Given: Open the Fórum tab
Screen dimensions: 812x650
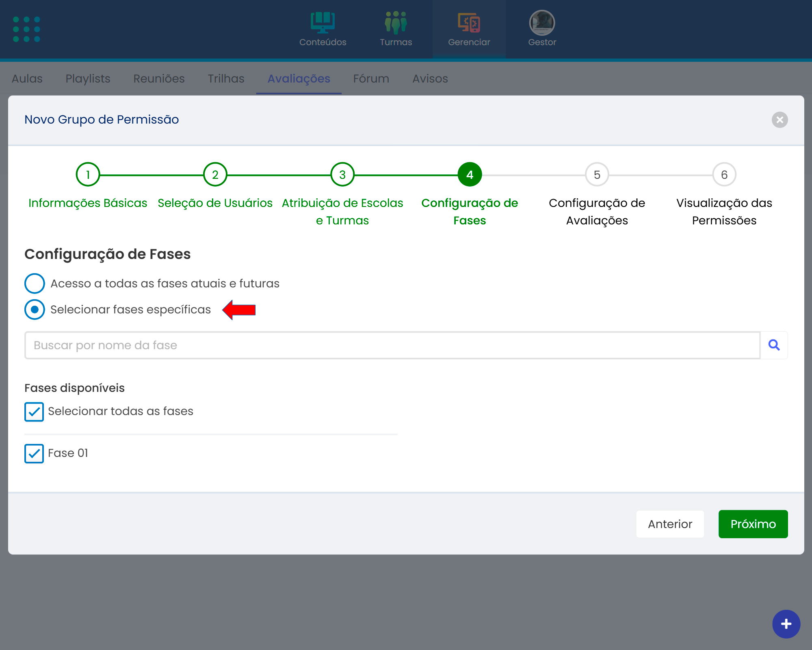Looking at the screenshot, I should (371, 78).
